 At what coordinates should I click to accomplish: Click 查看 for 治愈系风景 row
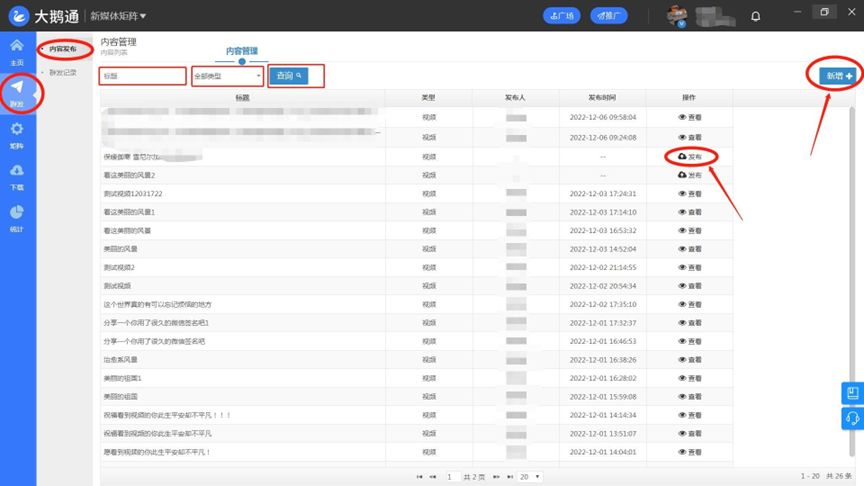689,359
